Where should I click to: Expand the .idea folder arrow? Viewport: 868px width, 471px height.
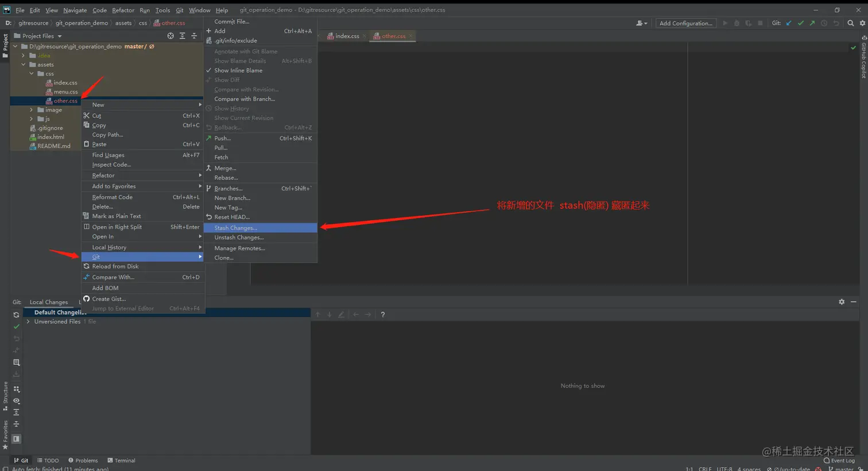pos(24,56)
